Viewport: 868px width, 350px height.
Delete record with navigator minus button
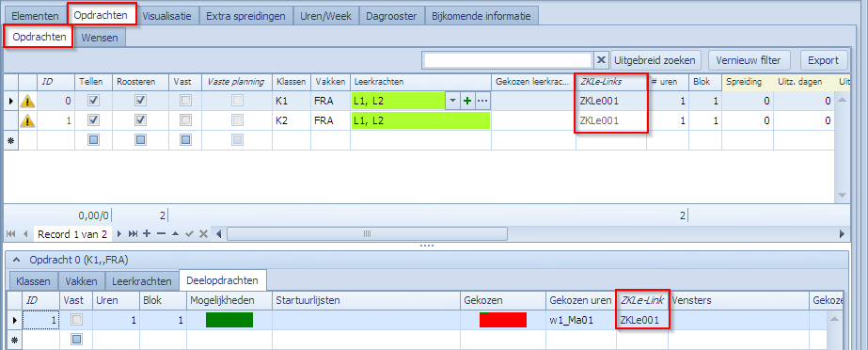(x=161, y=234)
